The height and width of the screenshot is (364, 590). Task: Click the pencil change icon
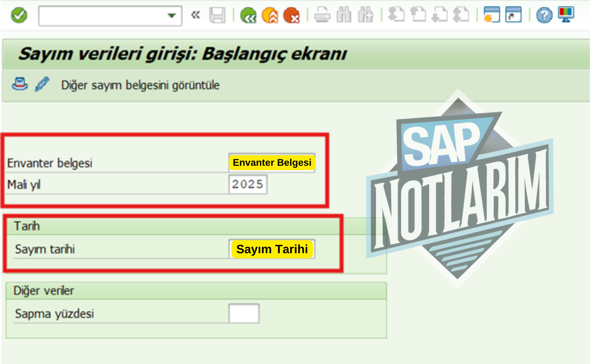pos(42,84)
